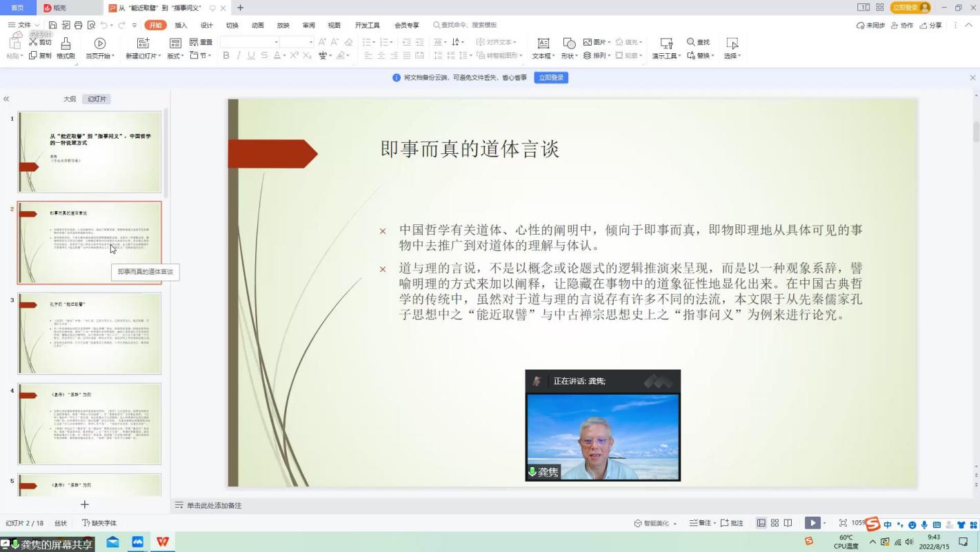This screenshot has height=552, width=980.
Task: Open the Shapes (形状) tool
Action: (569, 43)
